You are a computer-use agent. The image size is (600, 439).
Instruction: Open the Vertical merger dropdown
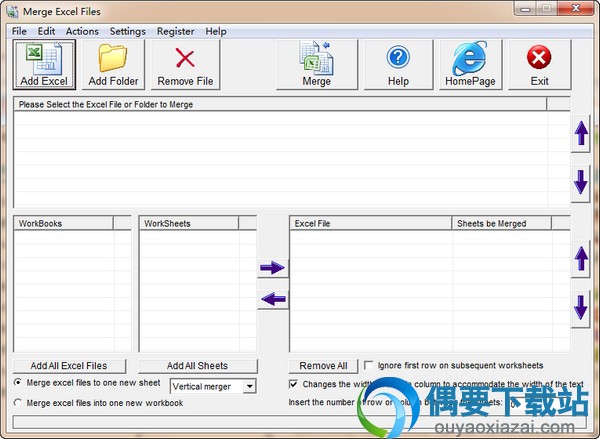(249, 386)
